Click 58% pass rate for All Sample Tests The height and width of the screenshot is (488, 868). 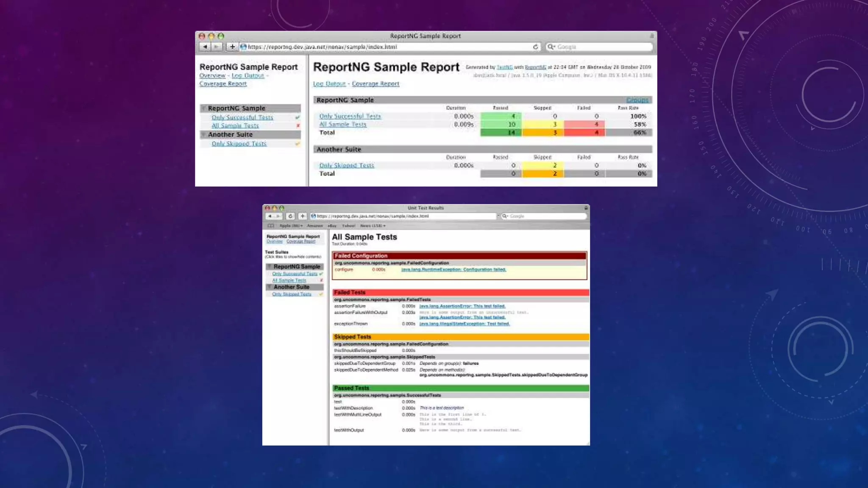coord(640,124)
